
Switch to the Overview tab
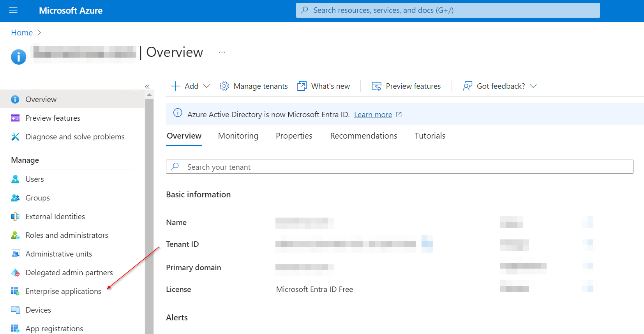[184, 136]
